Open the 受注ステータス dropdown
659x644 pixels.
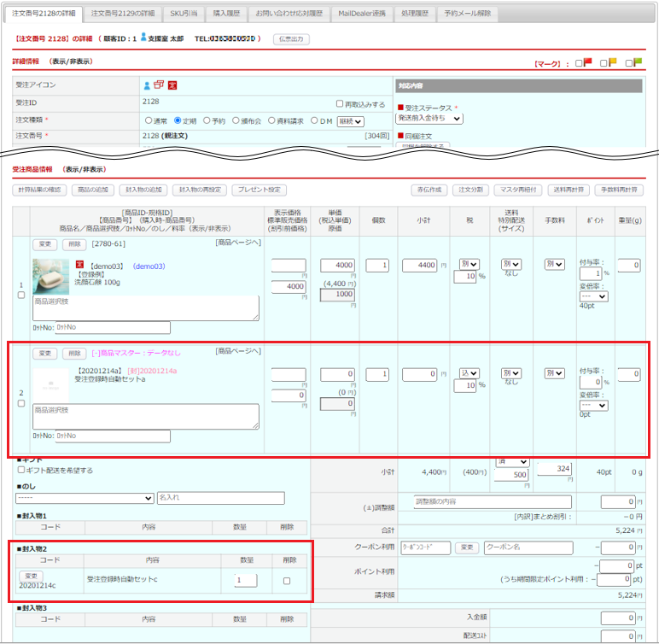click(x=429, y=119)
